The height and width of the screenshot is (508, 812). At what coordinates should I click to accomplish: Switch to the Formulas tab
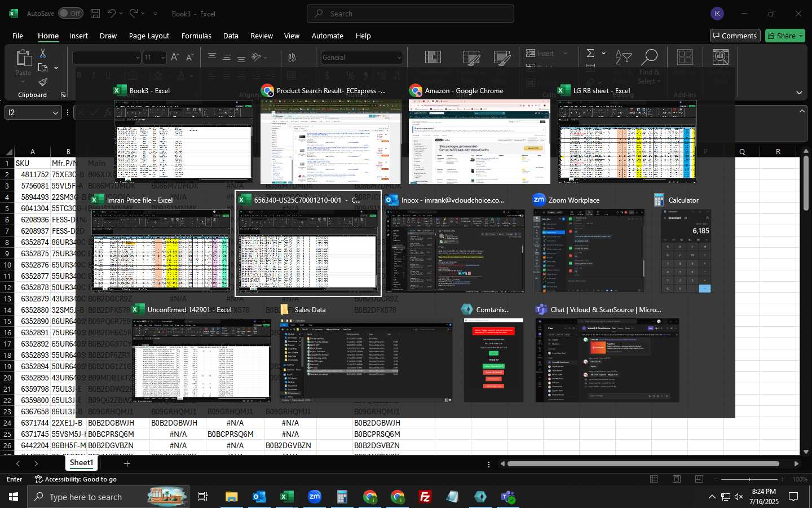(196, 36)
